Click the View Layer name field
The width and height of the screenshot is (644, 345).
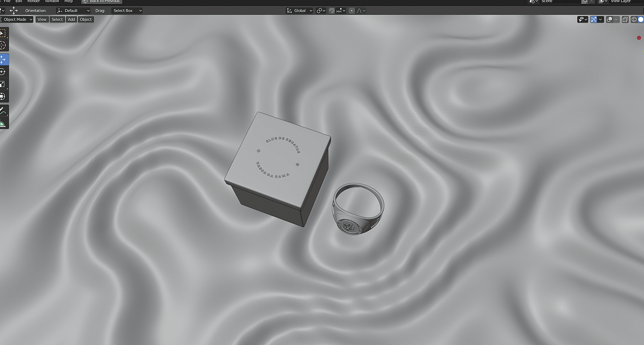pyautogui.click(x=626, y=1)
